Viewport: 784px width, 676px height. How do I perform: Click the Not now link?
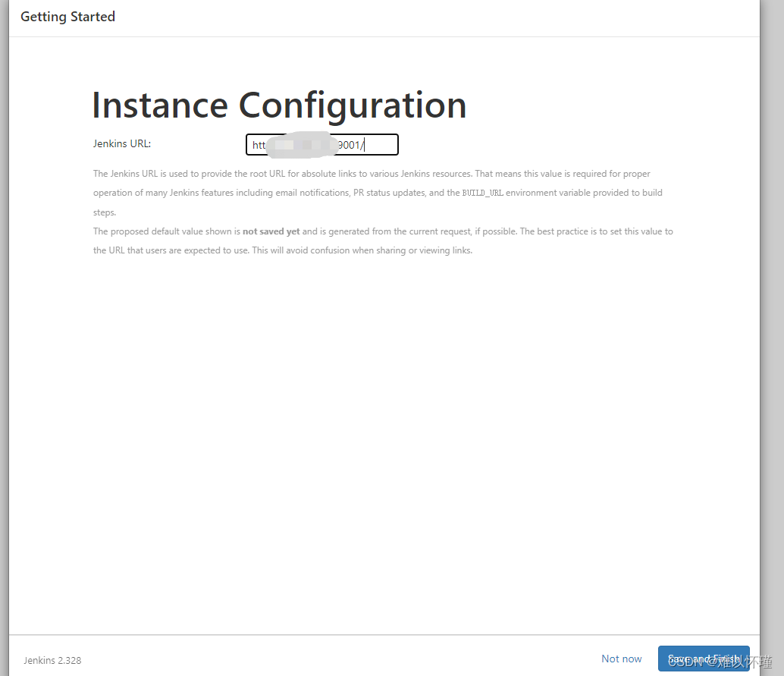(x=622, y=659)
